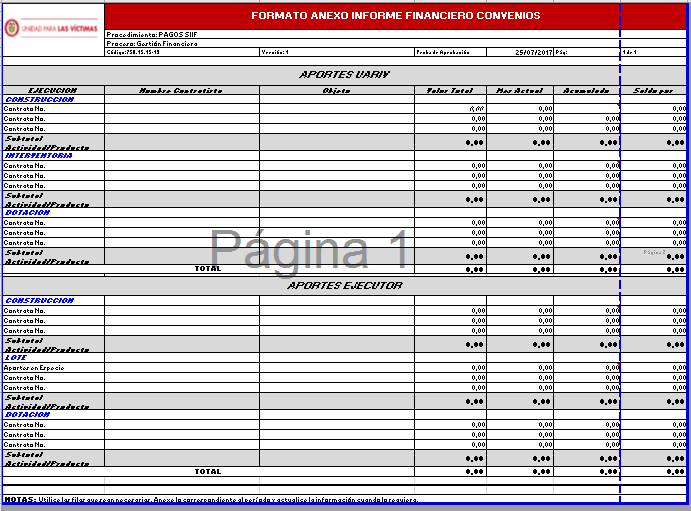Click Acumulado value in APORTES EJECUTOR TOTAL row
Viewport: 691px width, 511px height.
587,471
